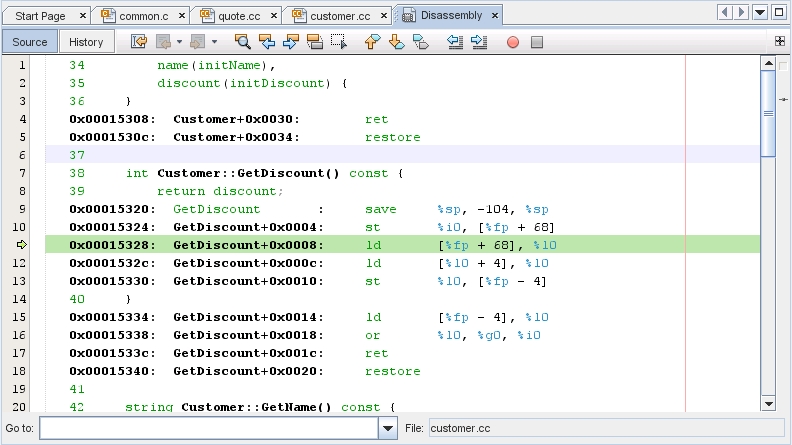Click the Last Edit location icon
The height and width of the screenshot is (445, 792).
(139, 42)
